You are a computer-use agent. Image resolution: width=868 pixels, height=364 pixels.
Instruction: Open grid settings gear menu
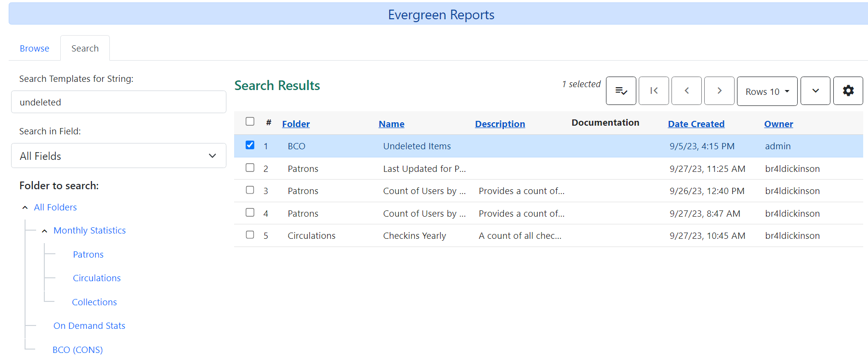[x=848, y=91]
